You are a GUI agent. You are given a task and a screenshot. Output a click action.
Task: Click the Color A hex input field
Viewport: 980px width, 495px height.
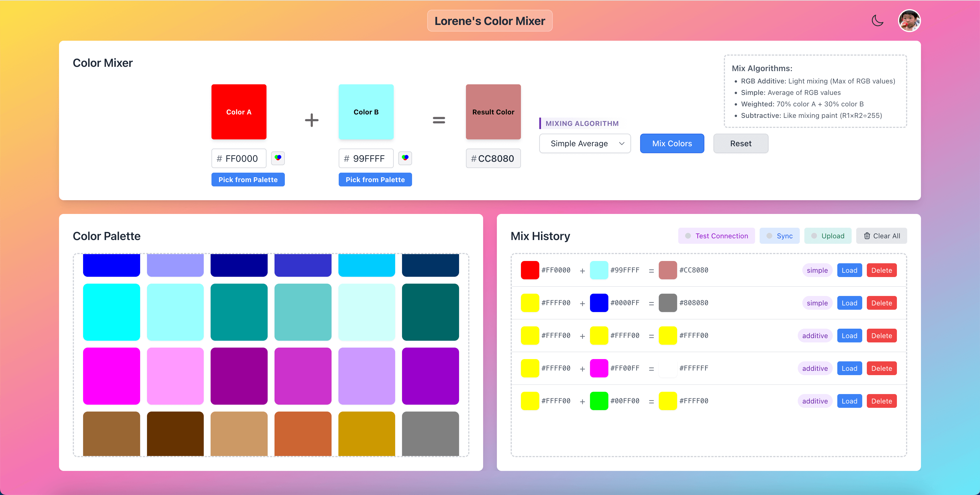click(x=241, y=158)
